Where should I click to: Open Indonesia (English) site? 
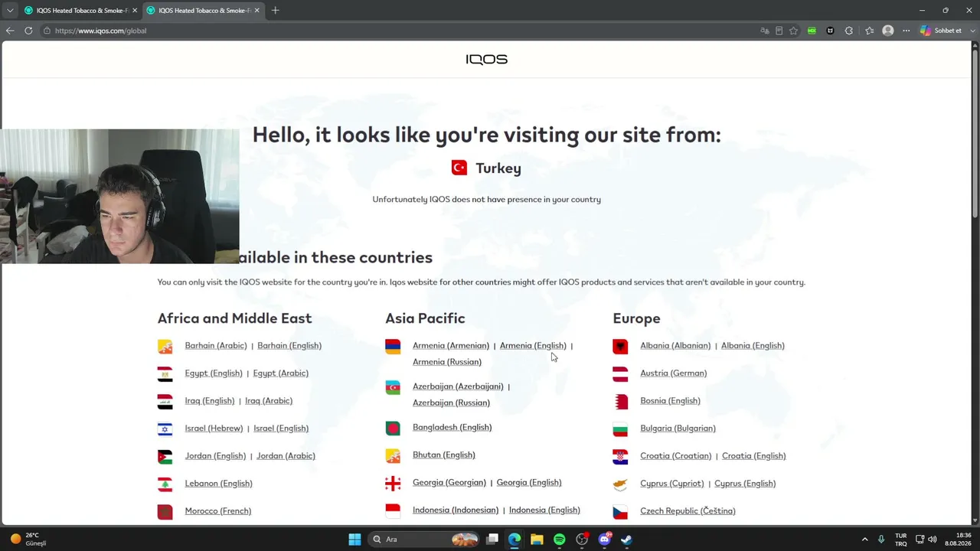(x=544, y=510)
